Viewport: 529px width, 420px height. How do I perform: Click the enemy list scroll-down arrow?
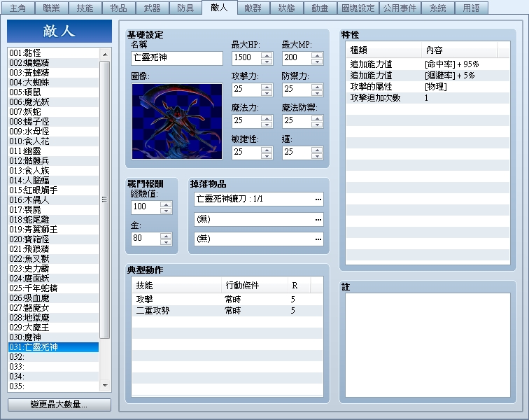point(105,386)
